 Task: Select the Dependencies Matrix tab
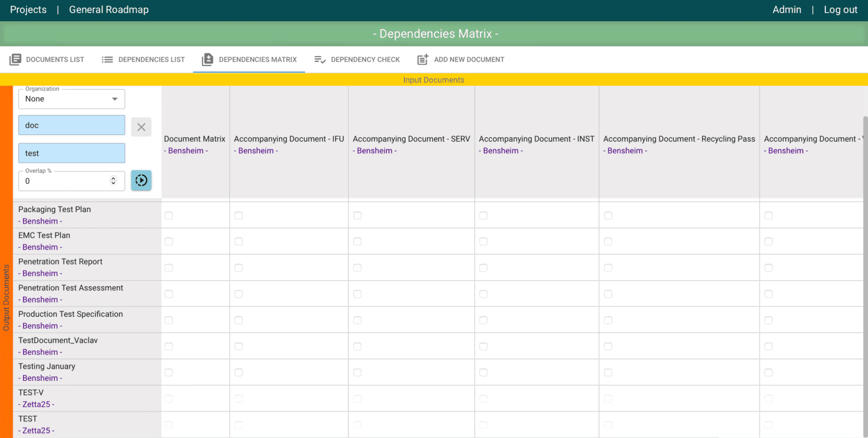tap(249, 60)
